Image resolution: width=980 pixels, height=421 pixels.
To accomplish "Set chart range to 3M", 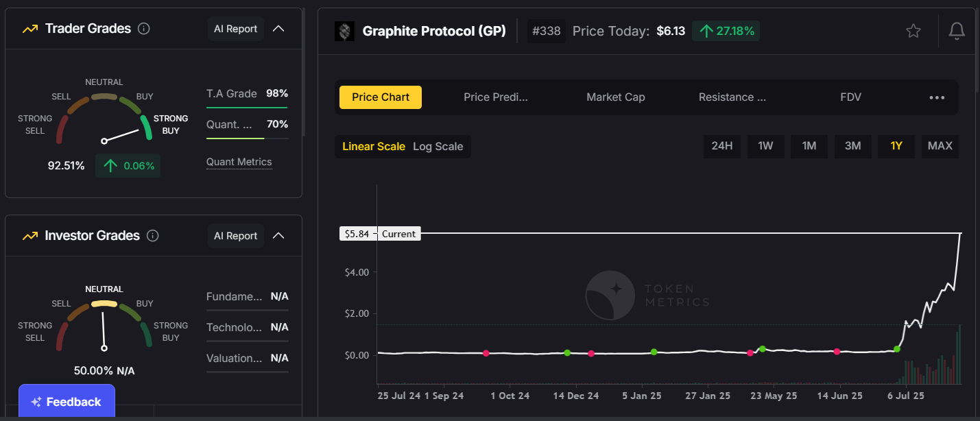I will tap(852, 146).
